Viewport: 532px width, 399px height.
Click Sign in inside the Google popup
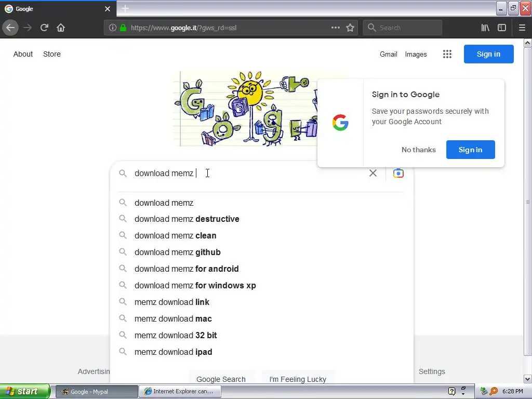click(470, 150)
